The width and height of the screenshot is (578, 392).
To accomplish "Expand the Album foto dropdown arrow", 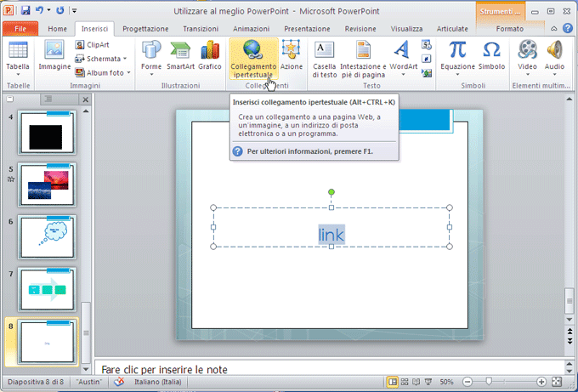I will pyautogui.click(x=128, y=72).
